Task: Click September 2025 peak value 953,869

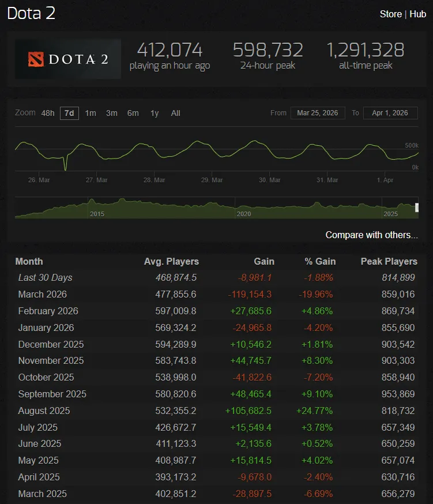Action: (398, 394)
